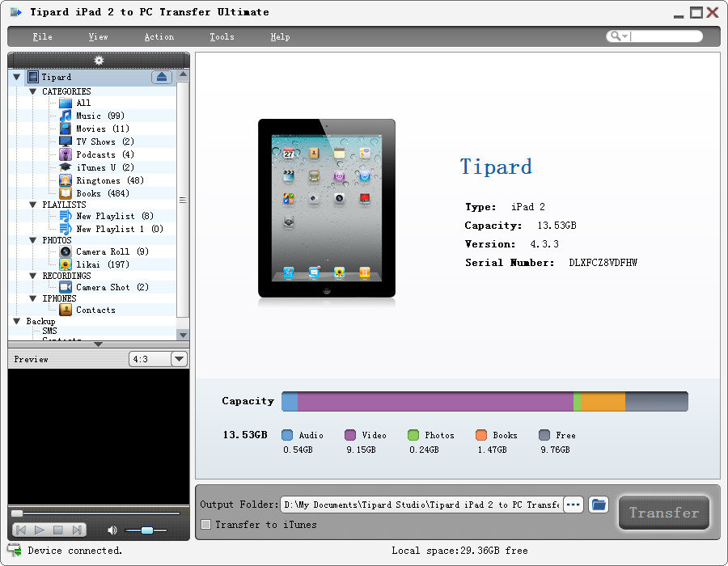Click the eject device icon next to Tipard
The height and width of the screenshot is (566, 728).
coord(161,77)
